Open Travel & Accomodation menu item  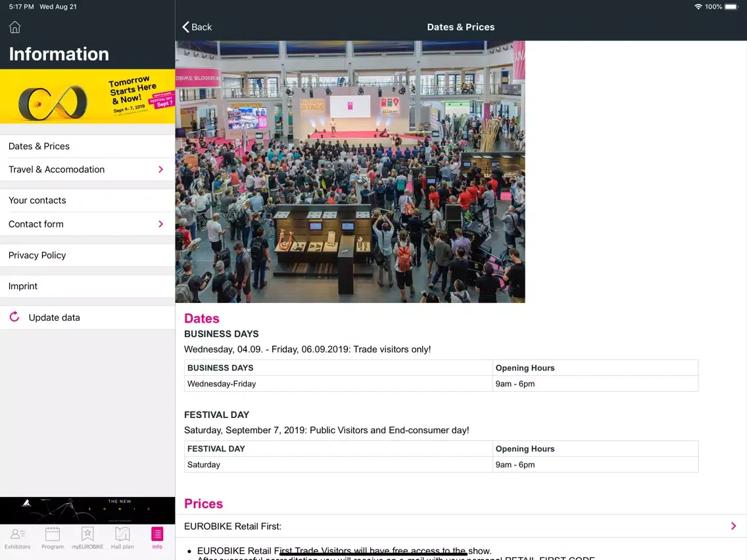87,170
